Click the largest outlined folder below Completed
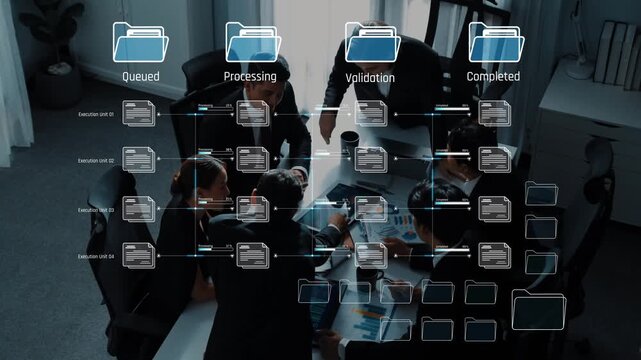 click(539, 310)
